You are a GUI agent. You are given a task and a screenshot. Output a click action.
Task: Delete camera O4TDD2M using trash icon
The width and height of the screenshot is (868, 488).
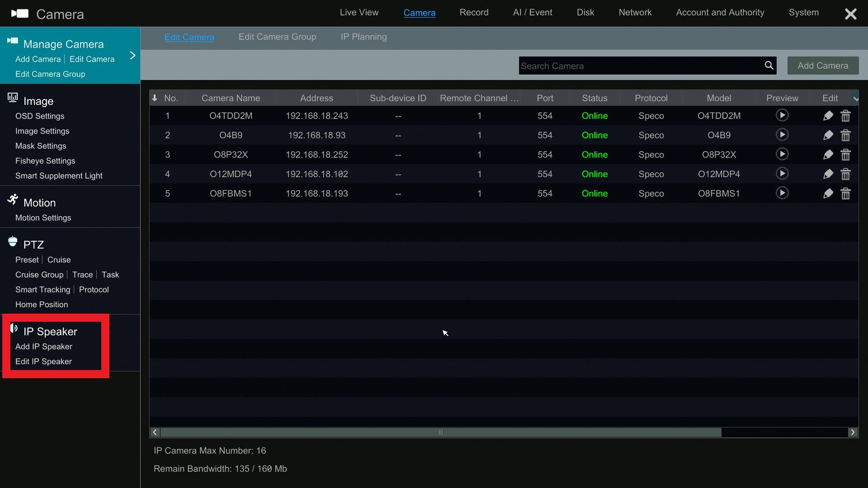(845, 116)
